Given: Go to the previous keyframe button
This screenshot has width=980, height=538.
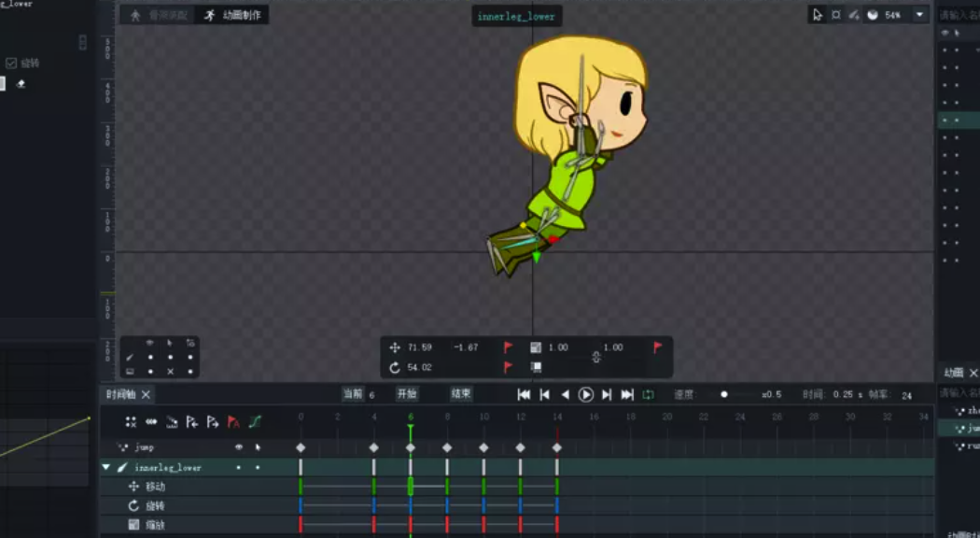Looking at the screenshot, I should (545, 395).
